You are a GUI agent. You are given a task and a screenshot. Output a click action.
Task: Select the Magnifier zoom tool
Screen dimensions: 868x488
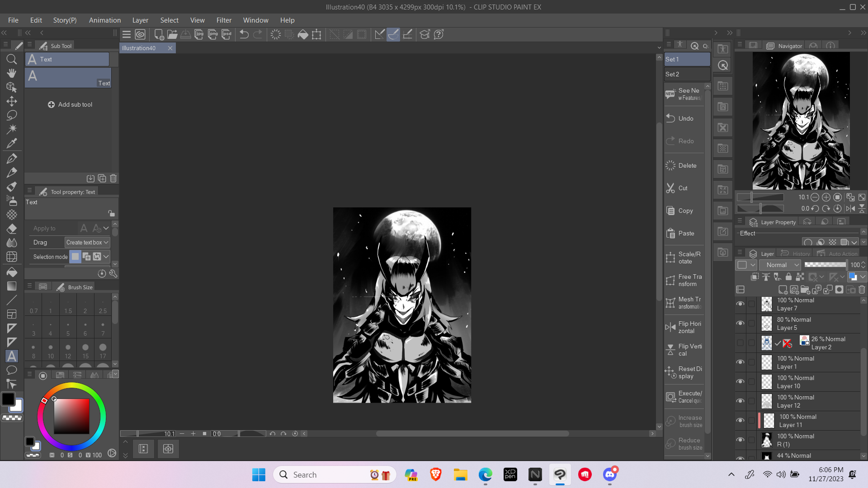click(12, 59)
